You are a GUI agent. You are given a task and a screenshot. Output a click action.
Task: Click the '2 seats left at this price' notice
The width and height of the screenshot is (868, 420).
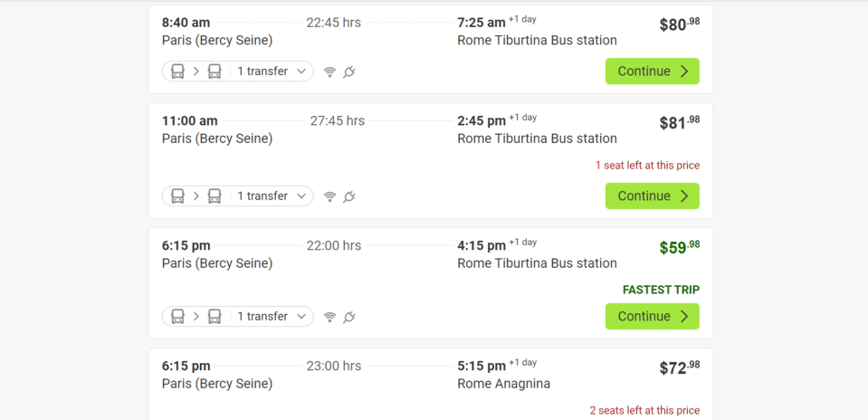(x=644, y=410)
